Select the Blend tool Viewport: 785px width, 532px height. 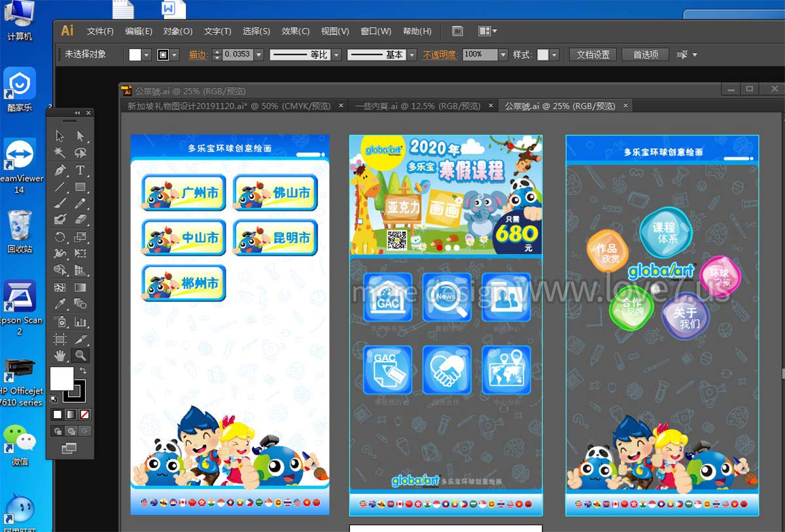tap(80, 304)
